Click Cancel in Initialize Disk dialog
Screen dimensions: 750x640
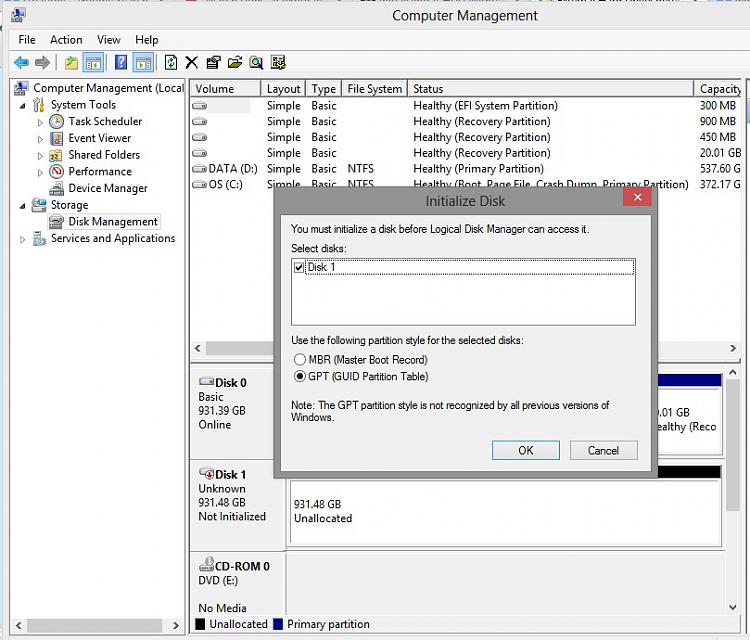tap(603, 450)
